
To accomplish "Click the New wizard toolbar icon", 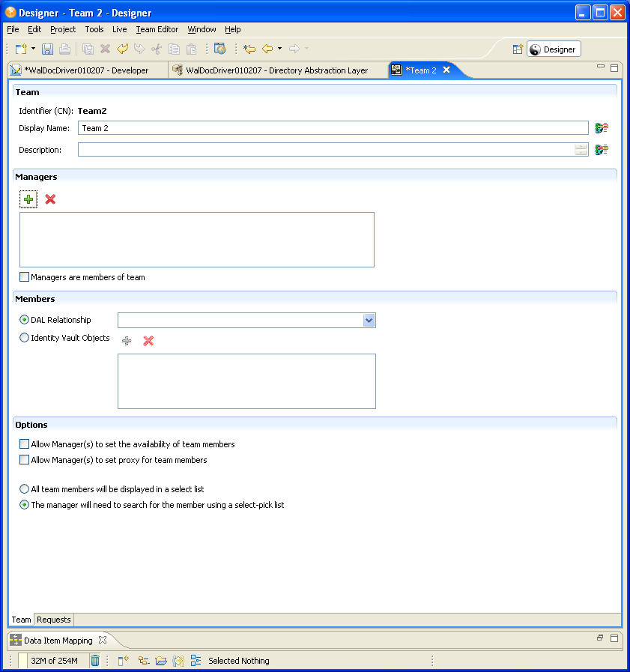I will (x=21, y=49).
